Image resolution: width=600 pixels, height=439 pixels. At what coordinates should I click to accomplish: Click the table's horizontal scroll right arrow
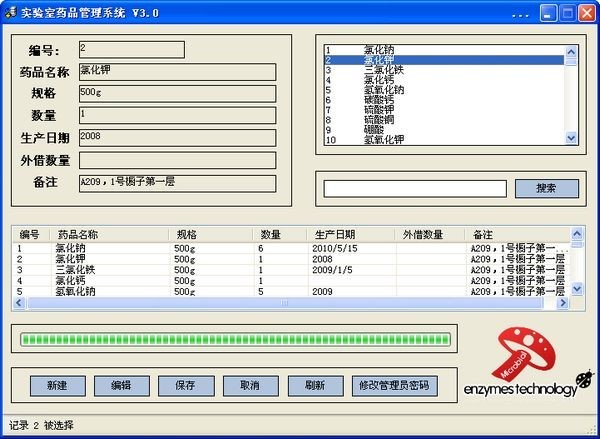(x=562, y=303)
